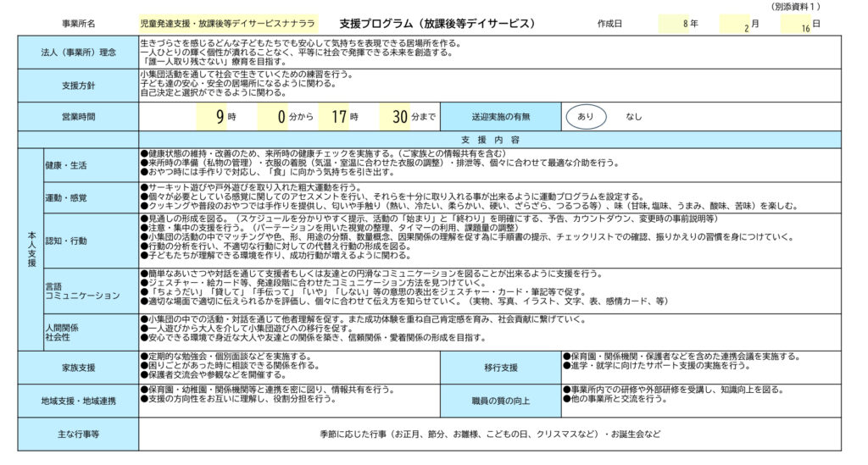Click the 送迎実施の有無 label cell
The height and width of the screenshot is (465, 868).
click(500, 117)
